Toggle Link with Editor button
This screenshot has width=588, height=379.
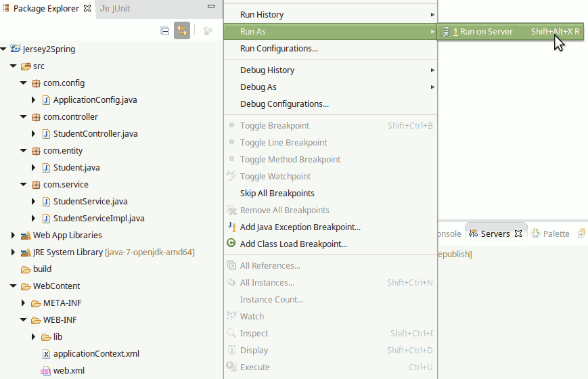pos(181,30)
